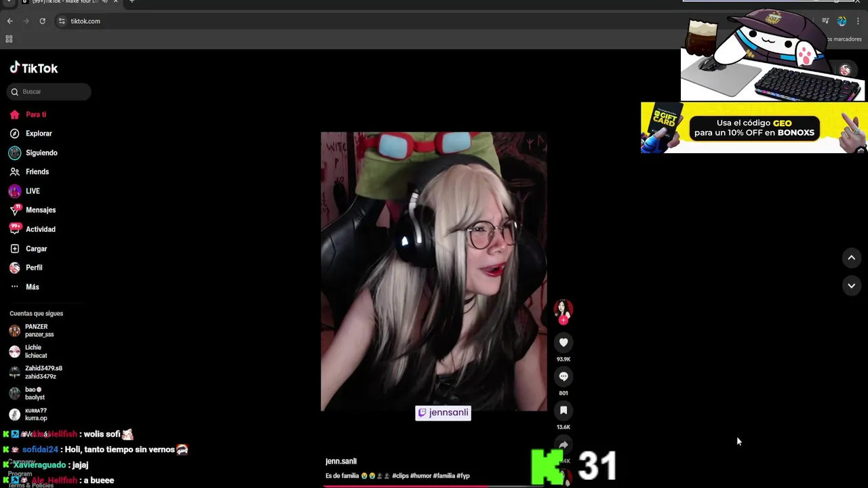Open the Siguiendo feed
Image resolution: width=868 pixels, height=488 pixels.
click(x=41, y=153)
